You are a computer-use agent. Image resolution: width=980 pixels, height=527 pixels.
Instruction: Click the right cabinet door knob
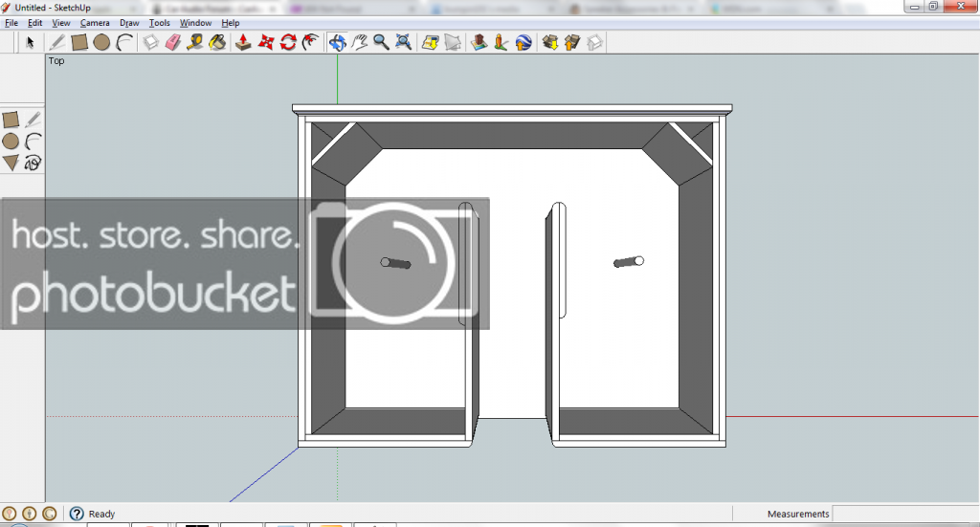629,262
